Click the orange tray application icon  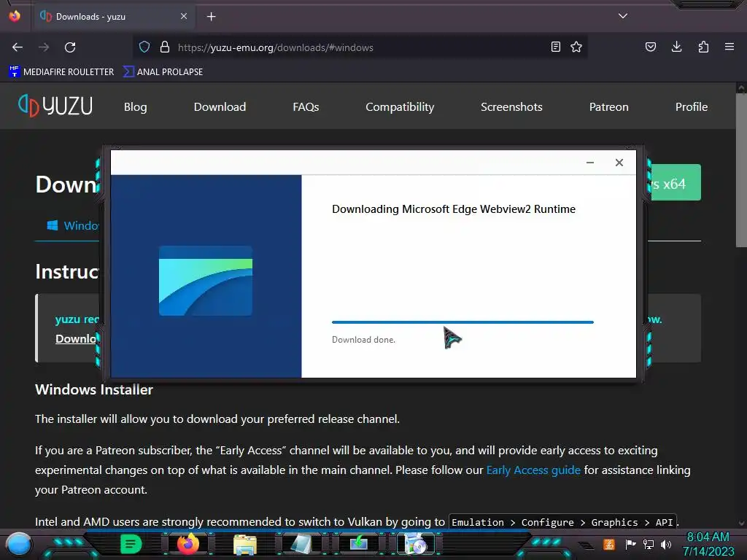[x=609, y=544]
